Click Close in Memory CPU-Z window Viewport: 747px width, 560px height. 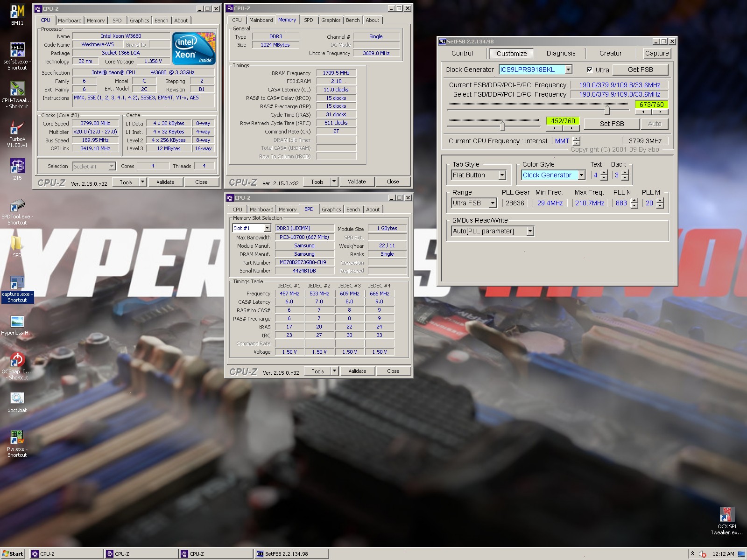393,182
